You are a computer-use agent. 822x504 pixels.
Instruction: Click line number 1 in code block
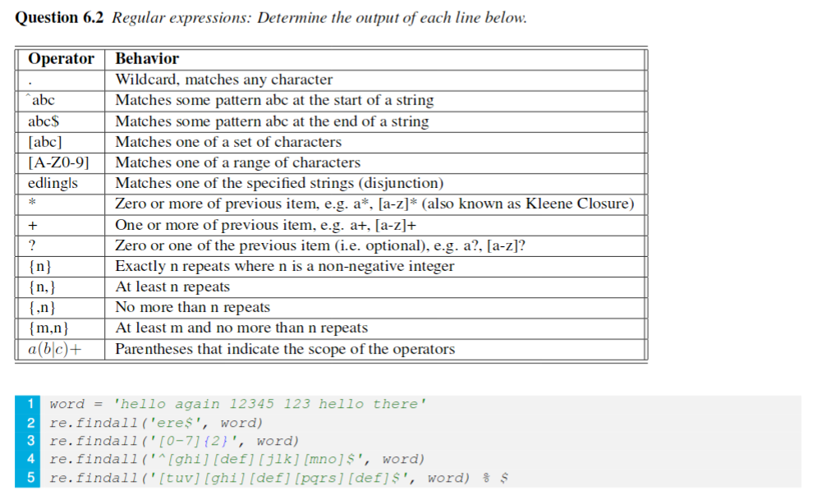pos(30,404)
